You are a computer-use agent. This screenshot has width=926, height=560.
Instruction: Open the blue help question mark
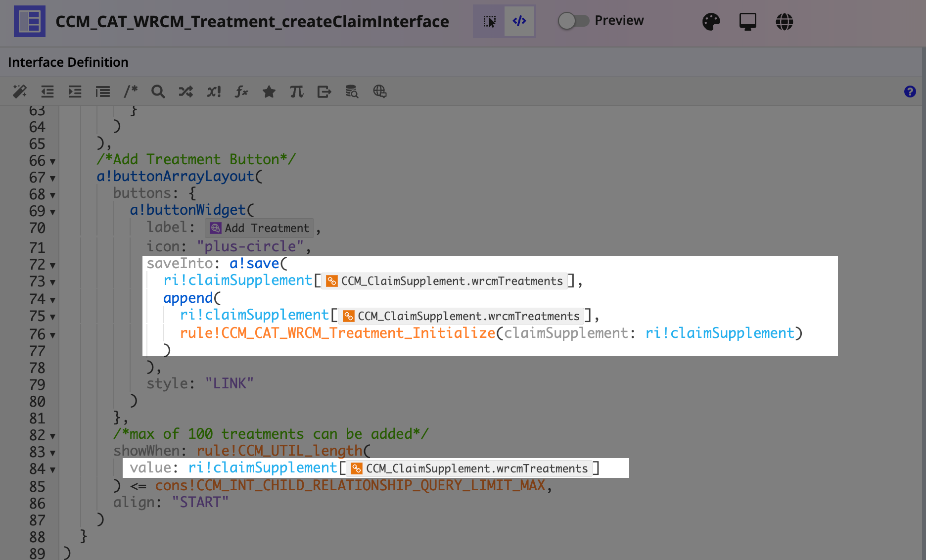tap(910, 92)
